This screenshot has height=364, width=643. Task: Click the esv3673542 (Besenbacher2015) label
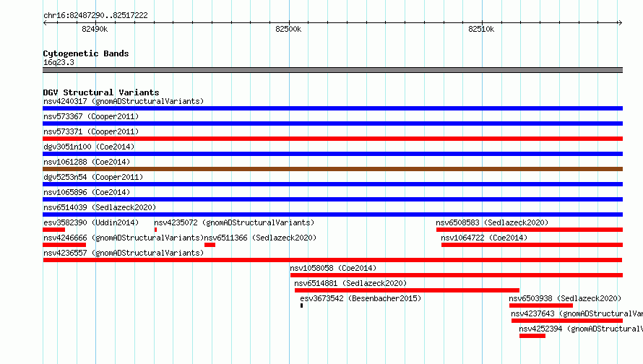pyautogui.click(x=361, y=298)
